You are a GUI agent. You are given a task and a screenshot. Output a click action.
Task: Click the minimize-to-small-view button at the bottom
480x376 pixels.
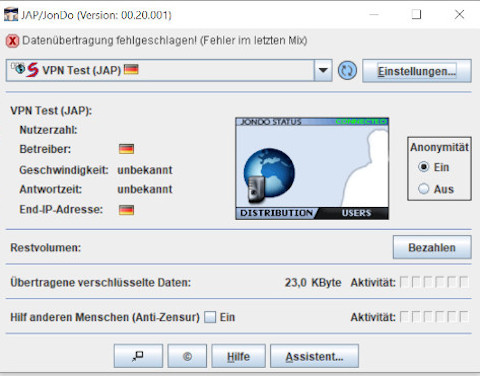[138, 356]
